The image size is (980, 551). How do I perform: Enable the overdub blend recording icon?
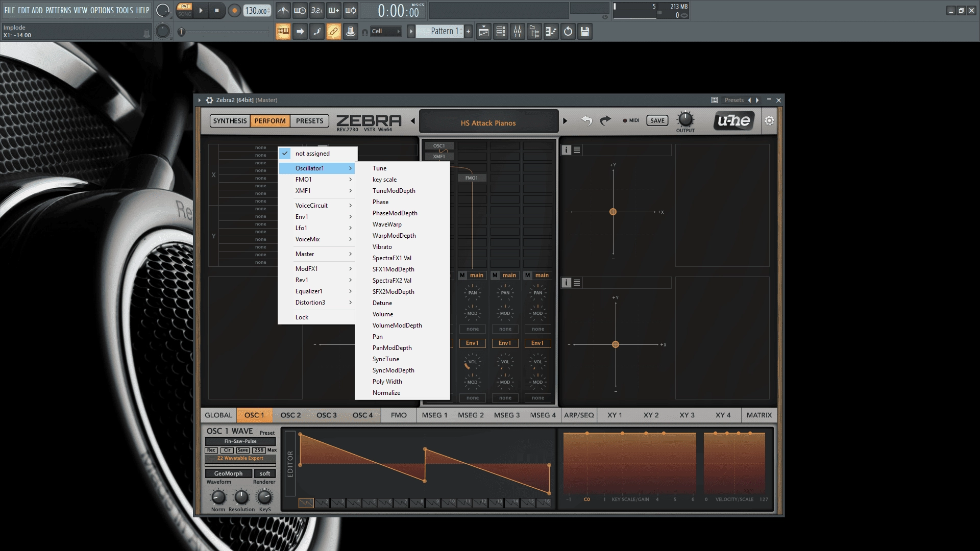334,10
